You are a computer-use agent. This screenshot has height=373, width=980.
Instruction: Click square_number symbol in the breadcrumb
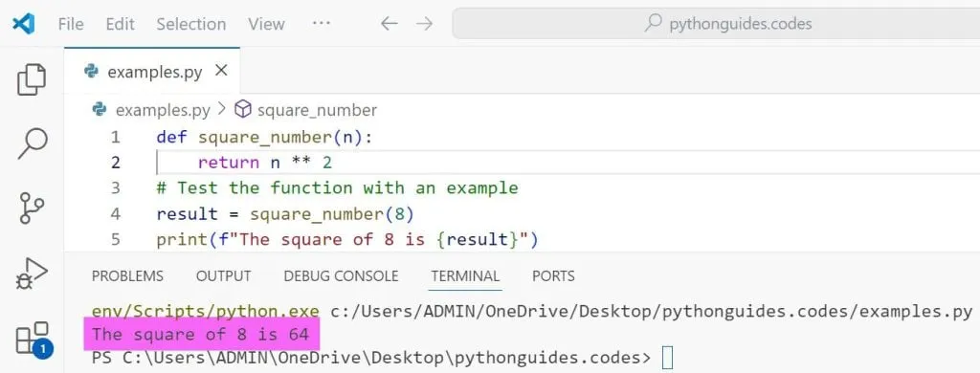point(317,111)
